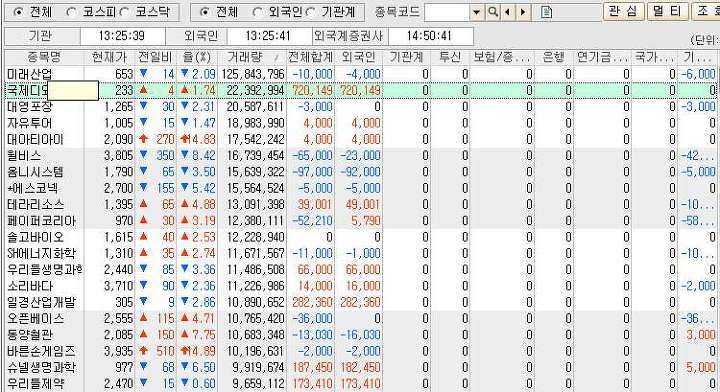Select the 우리들제약 stock row

pyautogui.click(x=360, y=383)
